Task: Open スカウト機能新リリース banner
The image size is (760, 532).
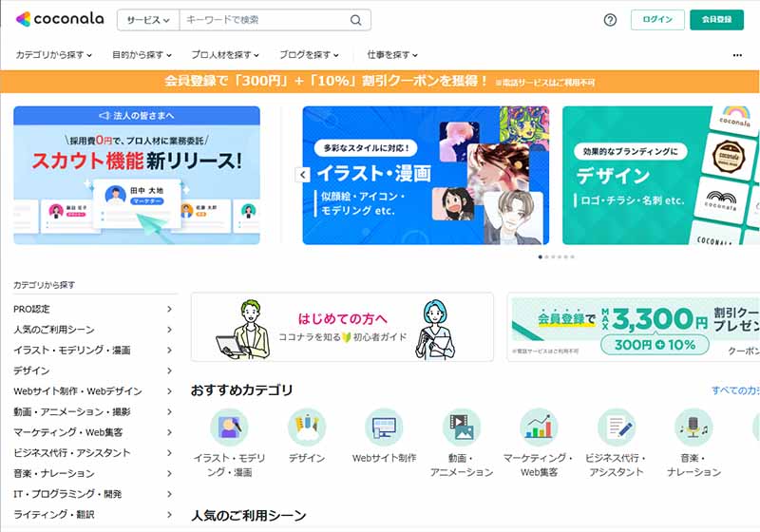Action: tap(137, 176)
